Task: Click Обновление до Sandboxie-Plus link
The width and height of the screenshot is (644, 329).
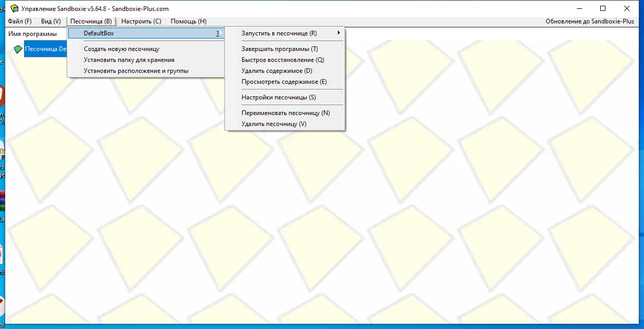Action: 590,21
